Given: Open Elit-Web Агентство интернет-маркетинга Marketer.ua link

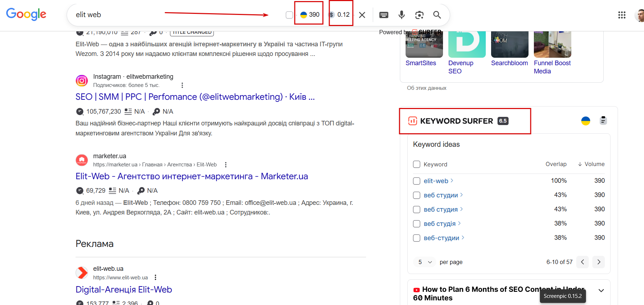Looking at the screenshot, I should coord(192,176).
